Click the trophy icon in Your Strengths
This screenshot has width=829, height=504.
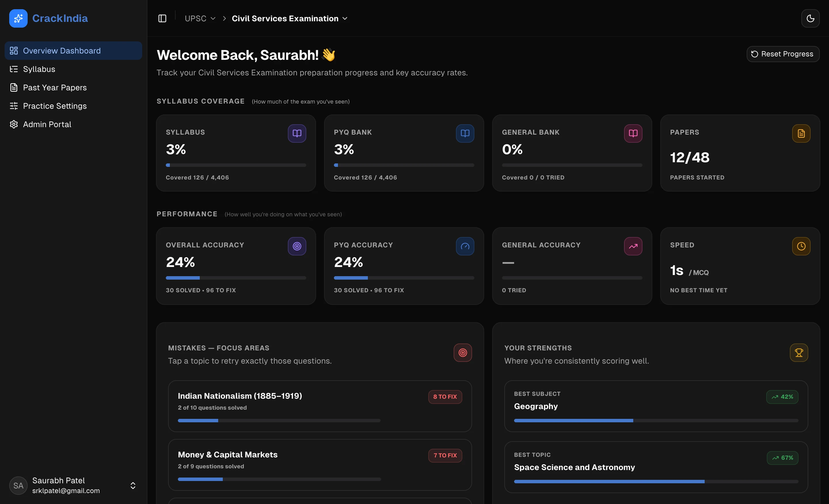point(799,353)
